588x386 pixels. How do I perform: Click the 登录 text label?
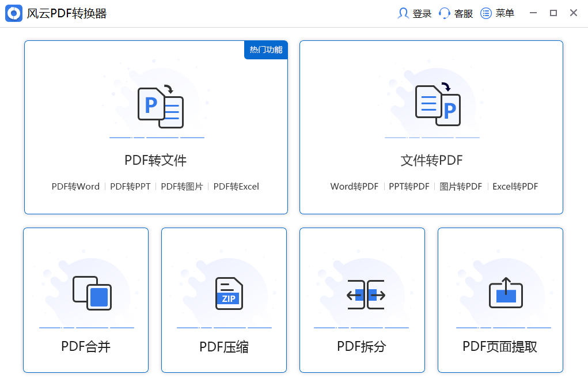pyautogui.click(x=422, y=14)
